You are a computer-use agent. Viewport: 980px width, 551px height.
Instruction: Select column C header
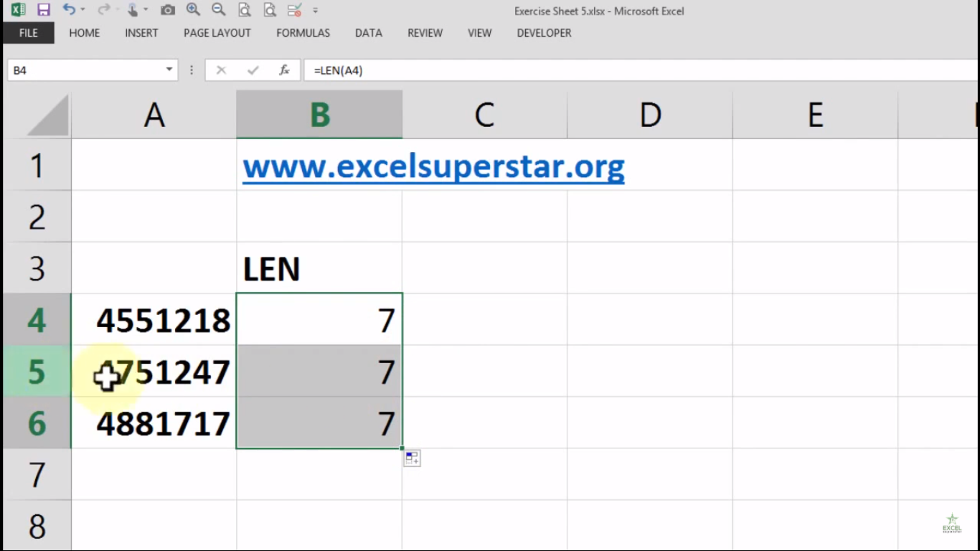pos(484,115)
